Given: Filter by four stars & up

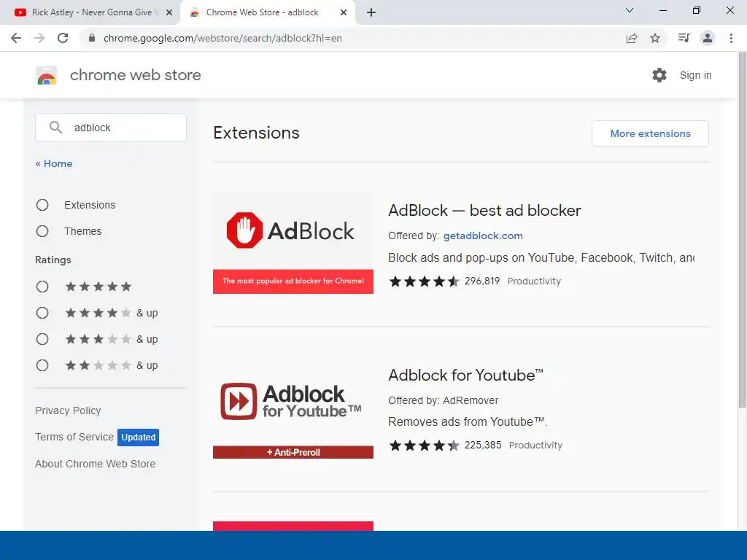Looking at the screenshot, I should (x=42, y=312).
